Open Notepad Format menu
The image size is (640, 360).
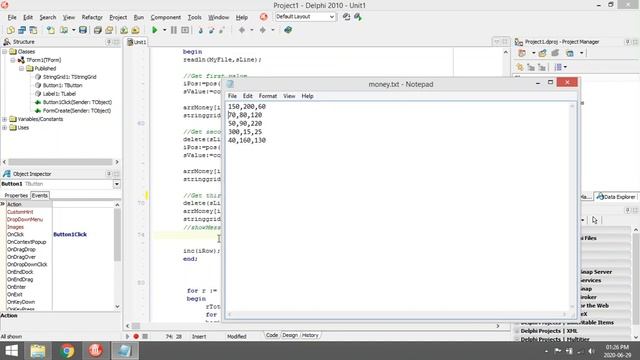(268, 96)
